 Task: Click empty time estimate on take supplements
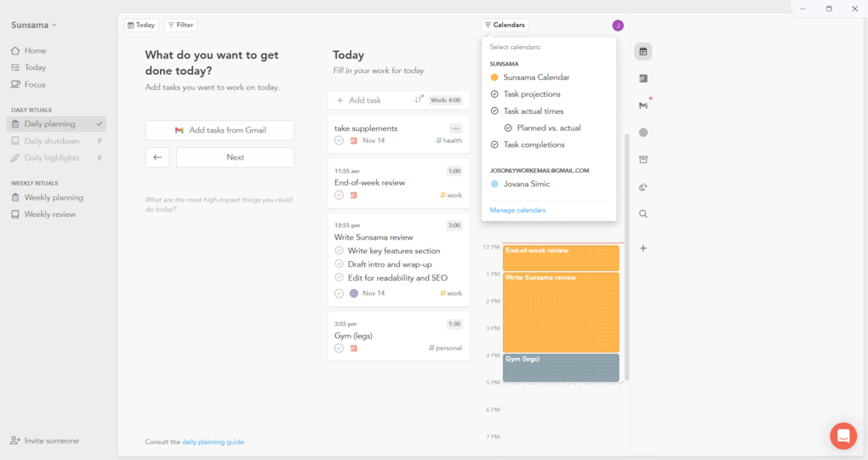455,128
